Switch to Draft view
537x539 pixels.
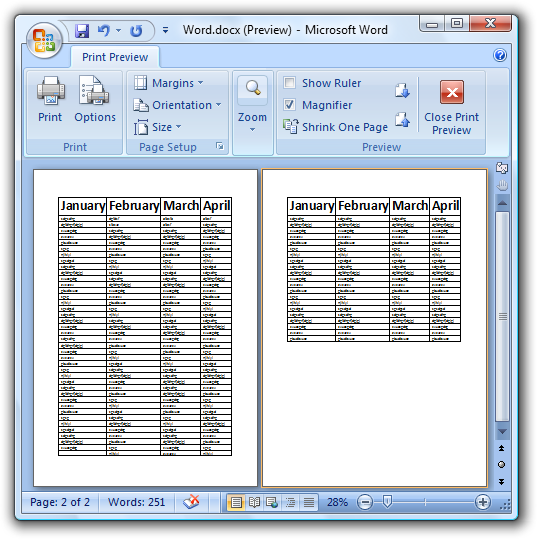pyautogui.click(x=309, y=503)
